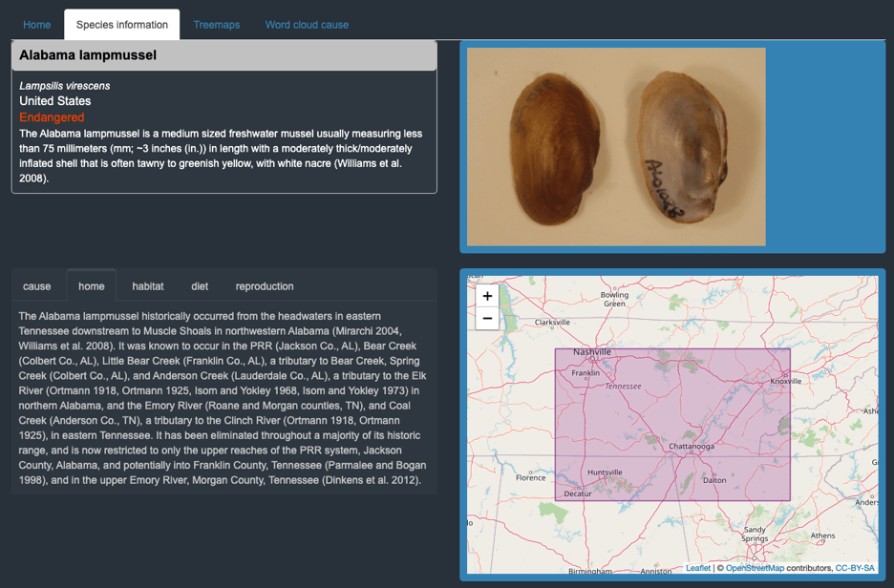Switch to the Species information tab
The image size is (894, 588).
pos(121,24)
